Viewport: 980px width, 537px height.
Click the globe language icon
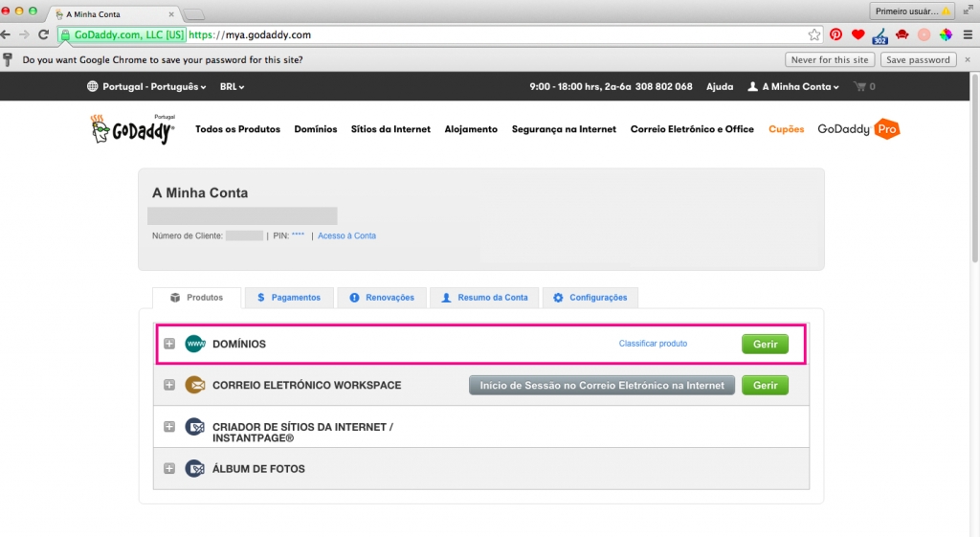tap(93, 86)
